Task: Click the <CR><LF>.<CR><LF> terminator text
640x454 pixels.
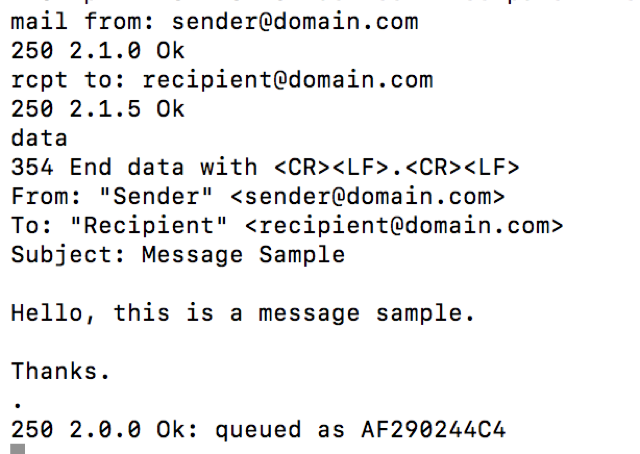Action: 397,167
